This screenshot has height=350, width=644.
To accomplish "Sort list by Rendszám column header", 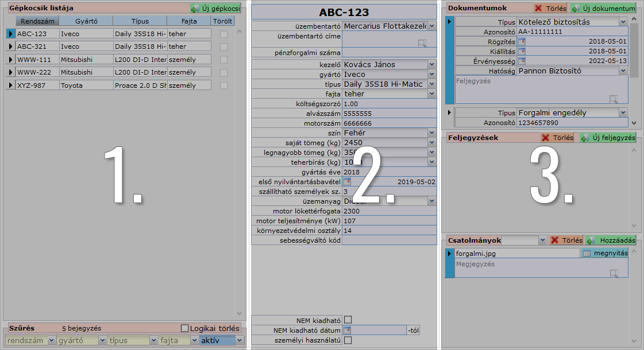I will click(36, 21).
